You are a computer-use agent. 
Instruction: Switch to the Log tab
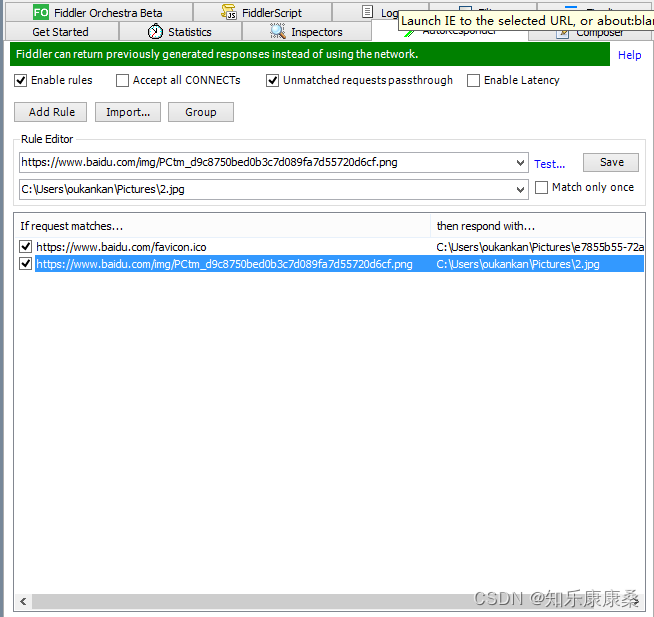(380, 13)
